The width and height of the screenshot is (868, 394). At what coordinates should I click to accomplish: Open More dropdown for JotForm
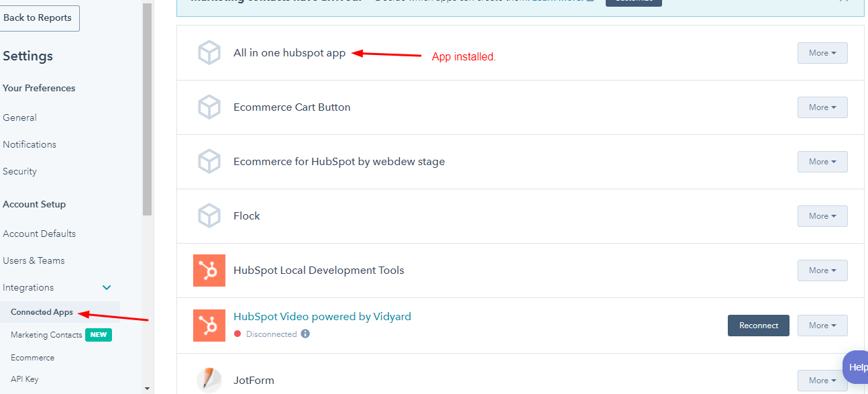(x=822, y=381)
